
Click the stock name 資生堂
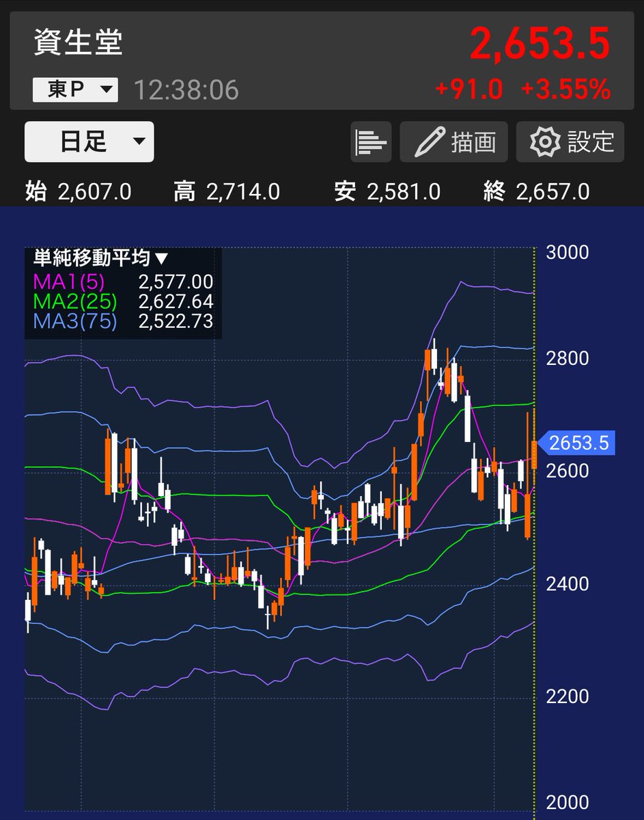[x=79, y=43]
